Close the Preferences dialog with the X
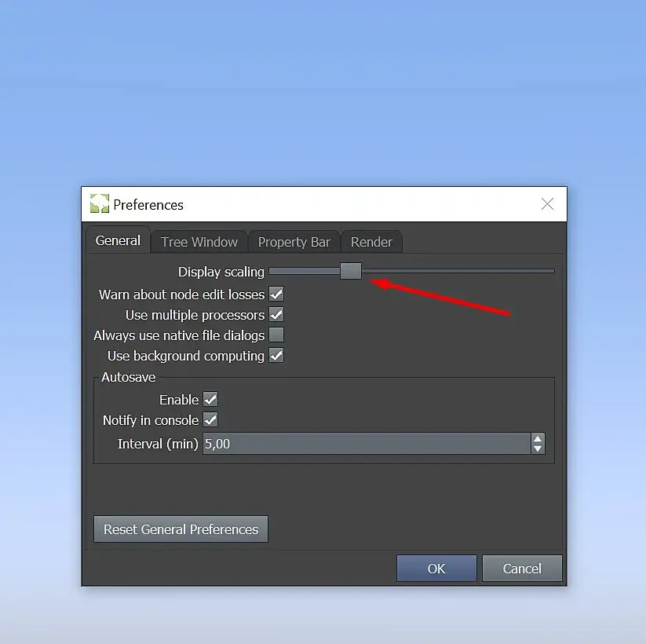 [x=547, y=203]
